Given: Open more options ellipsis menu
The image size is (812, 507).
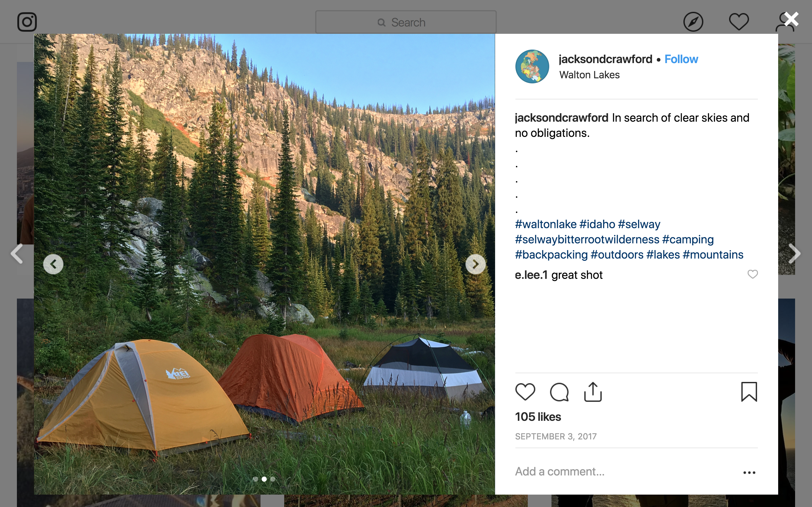Looking at the screenshot, I should [749, 472].
